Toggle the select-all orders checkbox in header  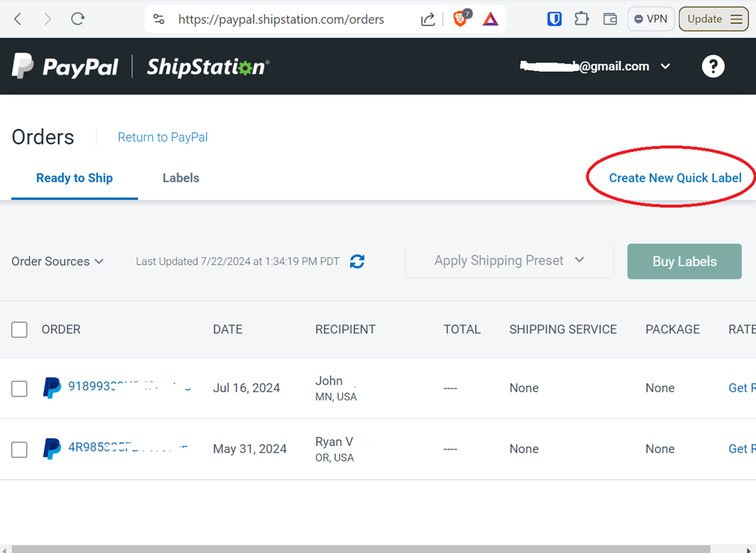pyautogui.click(x=20, y=329)
